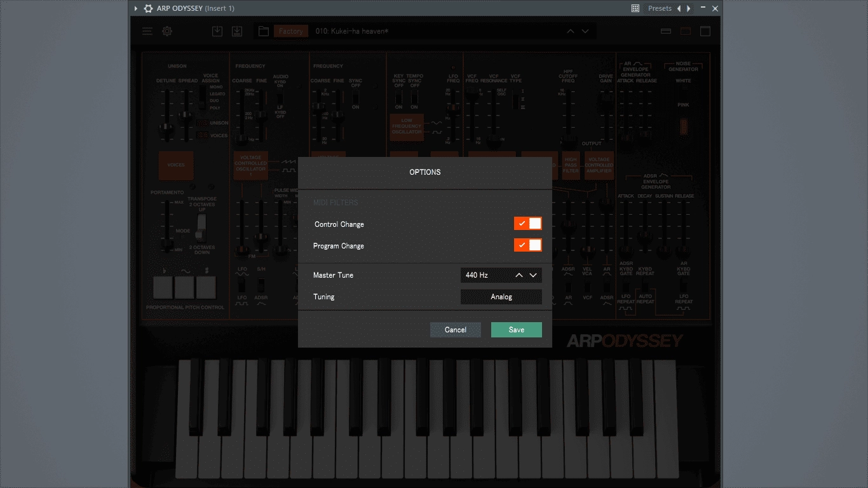Click the Factory preset bank button

click(291, 31)
